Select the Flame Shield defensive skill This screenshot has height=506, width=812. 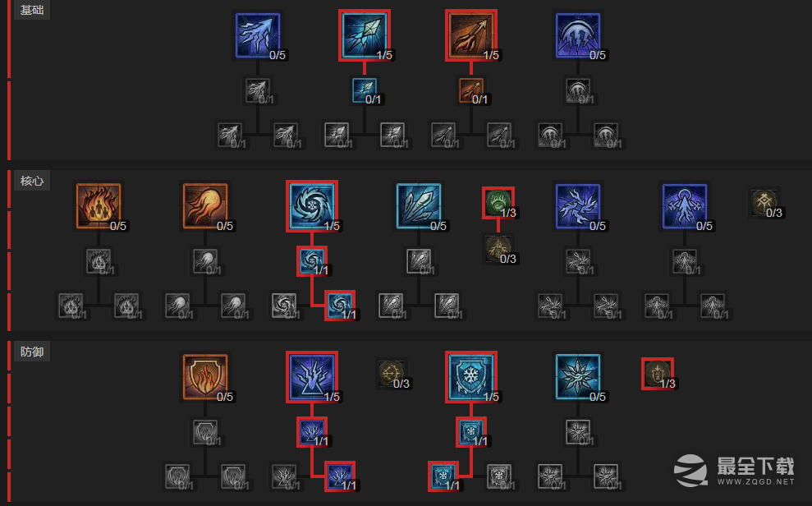[x=205, y=376]
